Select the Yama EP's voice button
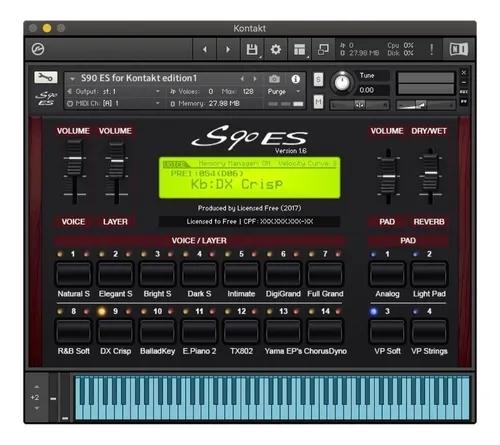This screenshot has width=500, height=445. click(x=283, y=331)
